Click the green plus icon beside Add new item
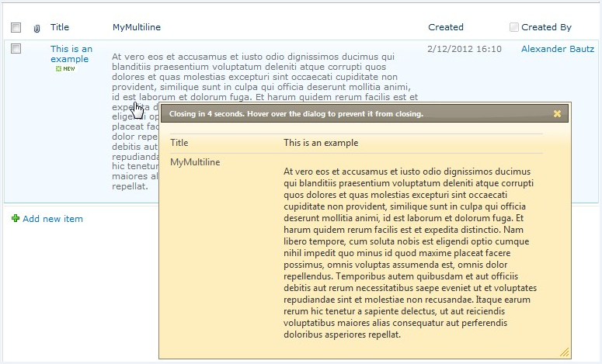The height and width of the screenshot is (364, 602). click(x=16, y=219)
